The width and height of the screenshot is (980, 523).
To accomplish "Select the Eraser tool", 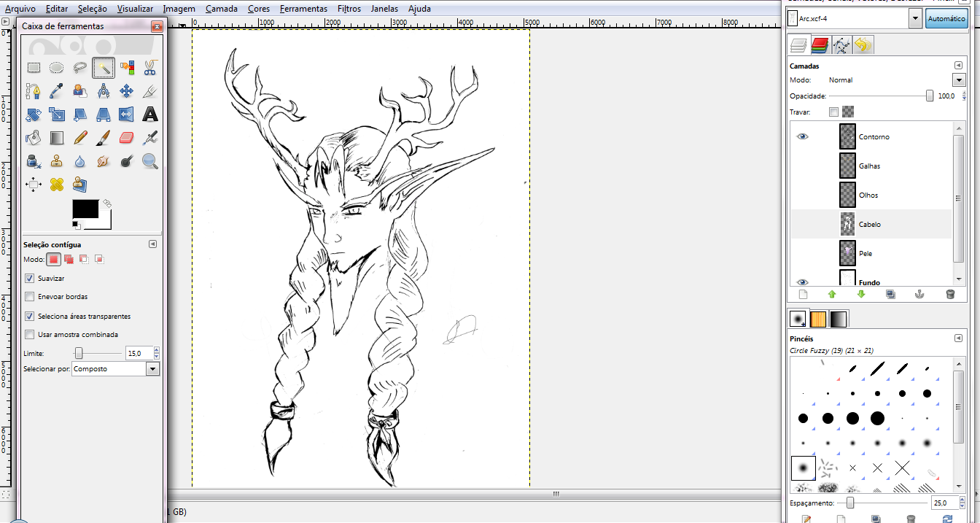I will click(126, 137).
